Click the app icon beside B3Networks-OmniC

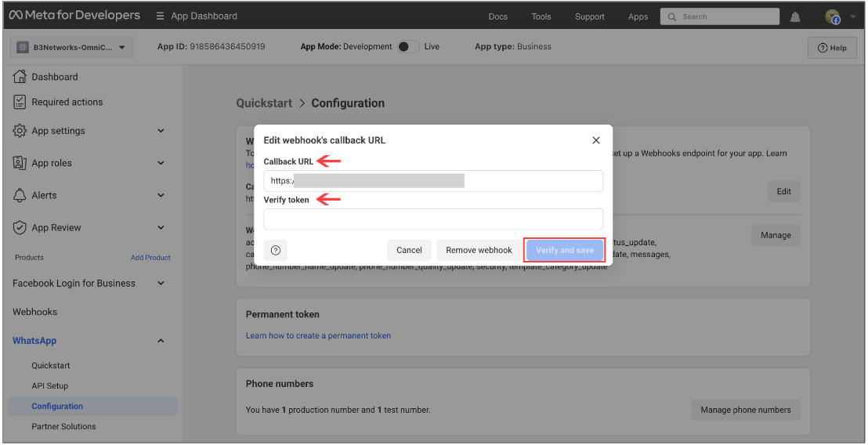point(23,48)
